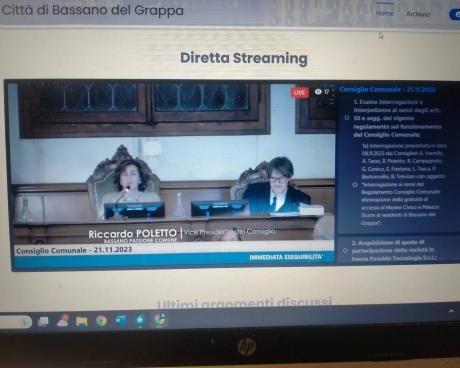Show hidden tray icons chevron
460x368 pixels.
451,311
